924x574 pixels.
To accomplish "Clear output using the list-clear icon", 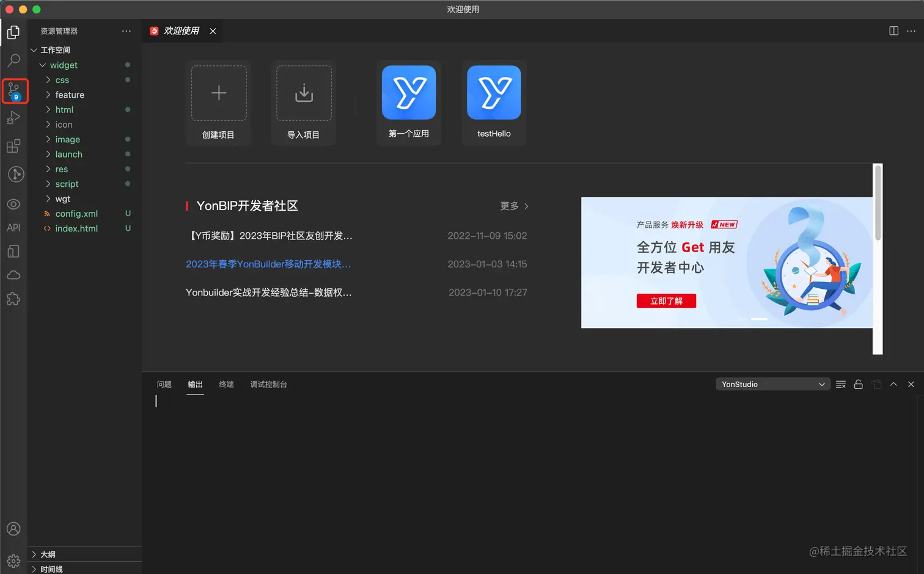I will click(x=841, y=384).
